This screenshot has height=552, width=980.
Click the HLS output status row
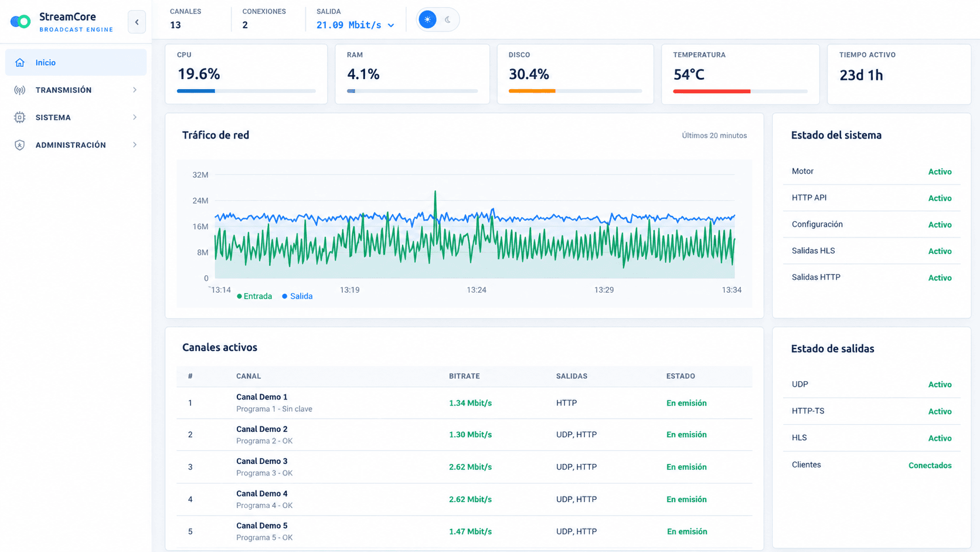coord(872,438)
